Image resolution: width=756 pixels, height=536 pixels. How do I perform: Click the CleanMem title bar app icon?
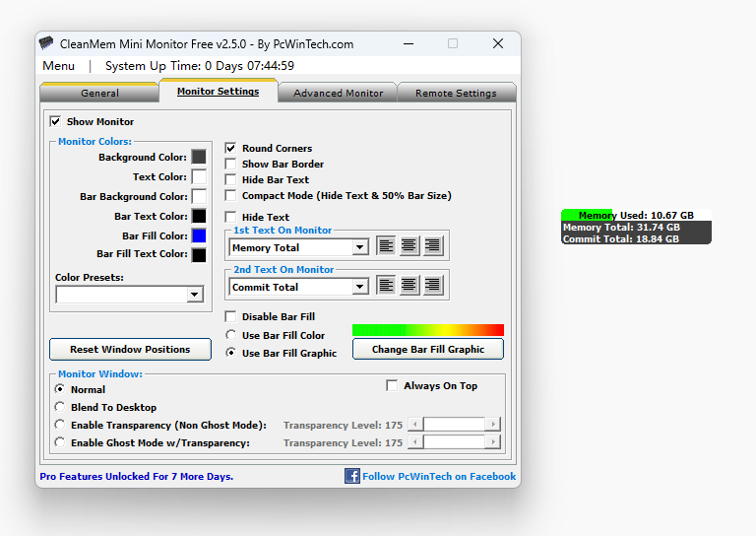[46, 44]
